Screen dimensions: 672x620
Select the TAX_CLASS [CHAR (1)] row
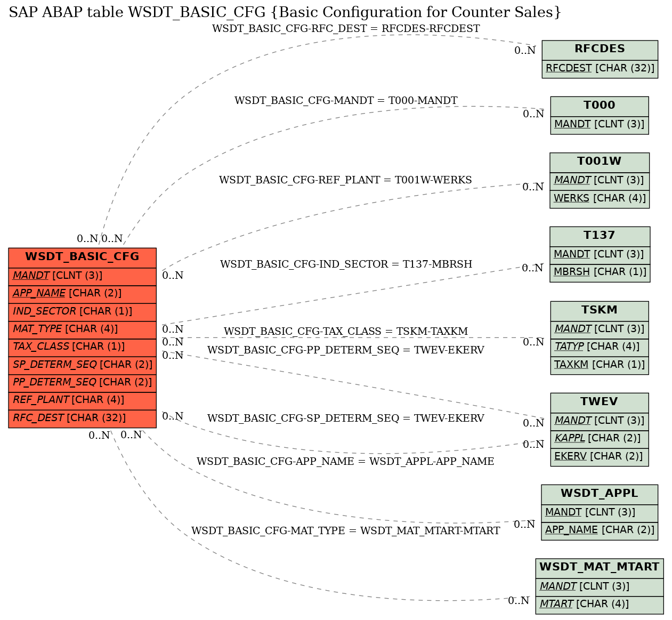coord(83,347)
